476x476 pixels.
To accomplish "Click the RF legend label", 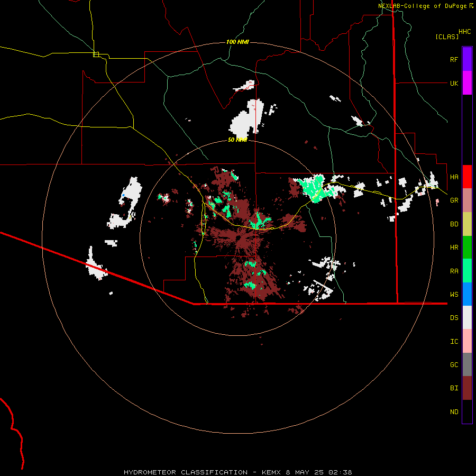I will click(454, 59).
